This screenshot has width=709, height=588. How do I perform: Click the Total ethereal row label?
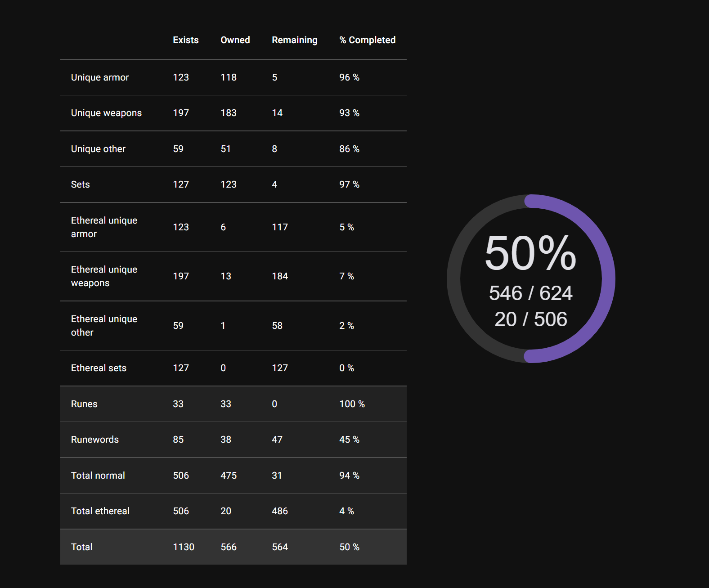click(x=100, y=511)
